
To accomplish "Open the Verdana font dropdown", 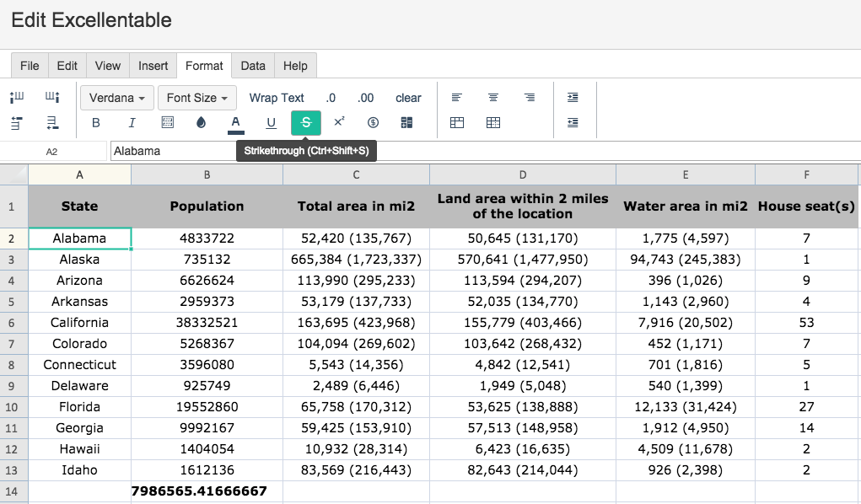I will (x=117, y=98).
